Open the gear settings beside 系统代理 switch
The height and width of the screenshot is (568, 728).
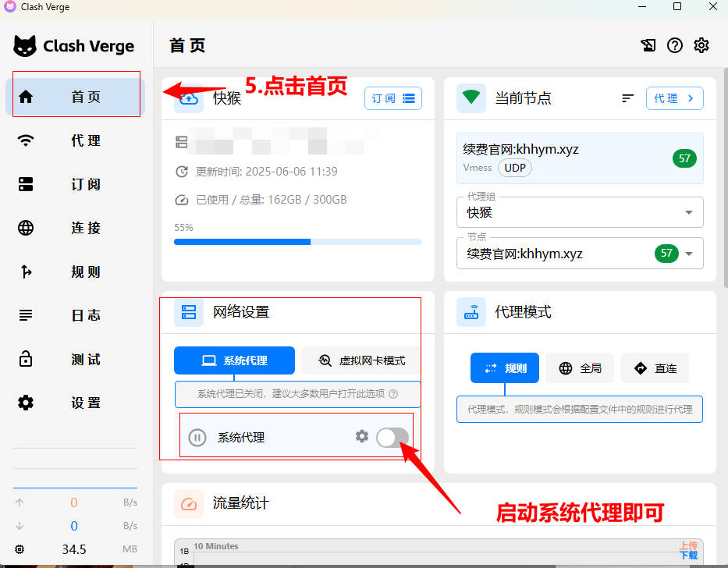pyautogui.click(x=362, y=436)
